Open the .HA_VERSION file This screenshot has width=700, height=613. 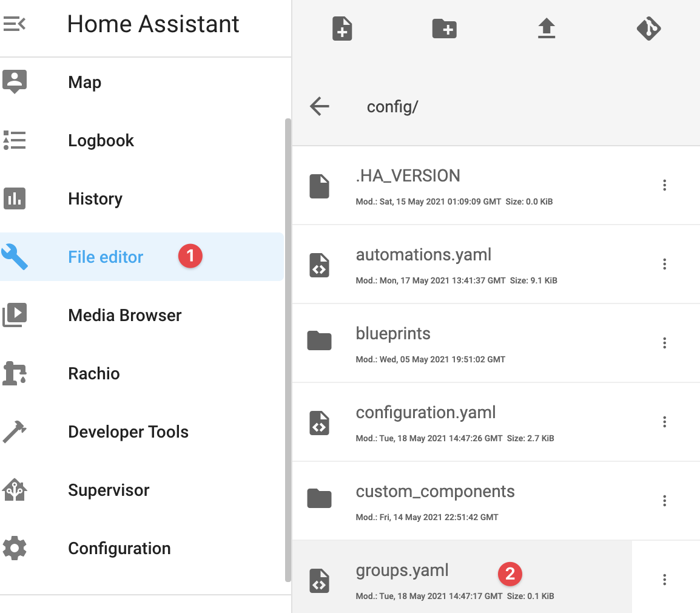click(462, 185)
